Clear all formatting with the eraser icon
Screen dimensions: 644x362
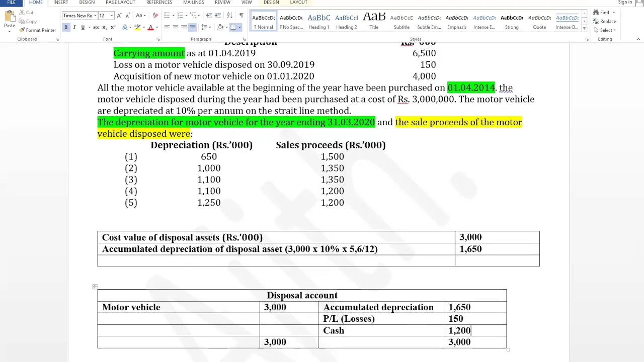[x=155, y=16]
